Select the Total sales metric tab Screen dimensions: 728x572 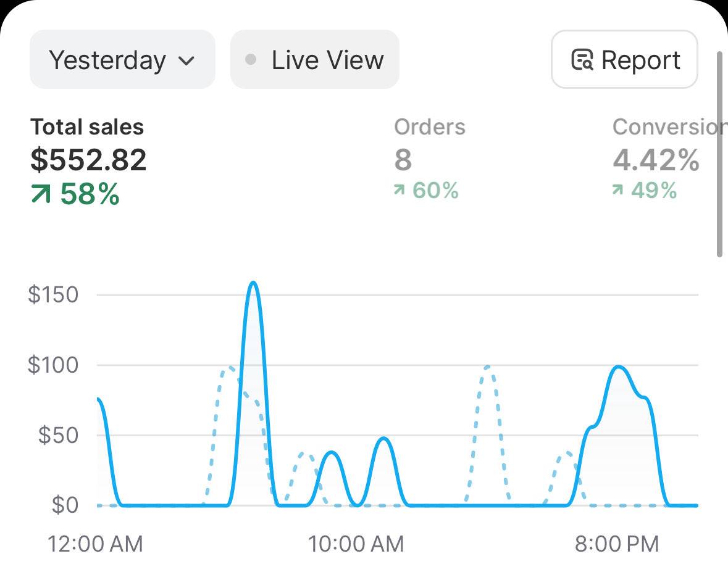click(88, 160)
